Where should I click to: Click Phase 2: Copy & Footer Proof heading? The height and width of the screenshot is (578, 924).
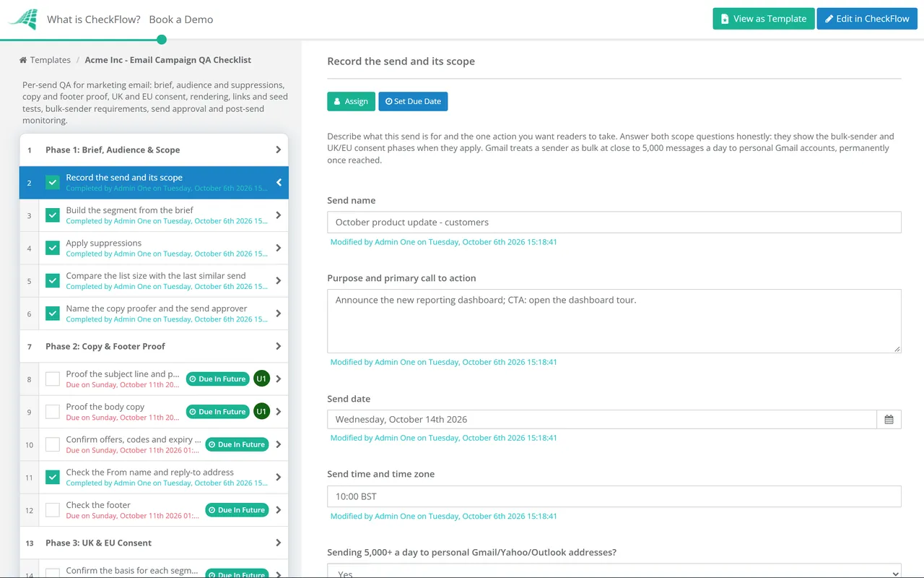click(x=105, y=346)
